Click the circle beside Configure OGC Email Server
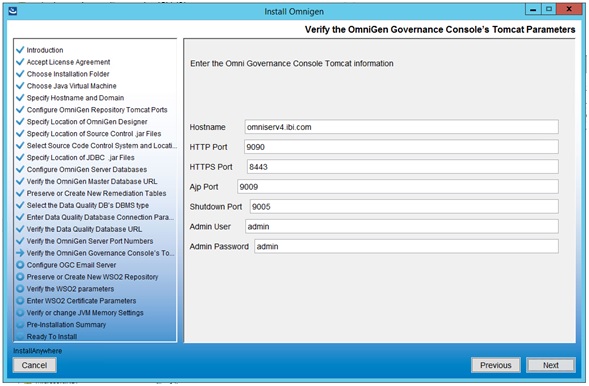The width and height of the screenshot is (589, 386). [x=20, y=265]
